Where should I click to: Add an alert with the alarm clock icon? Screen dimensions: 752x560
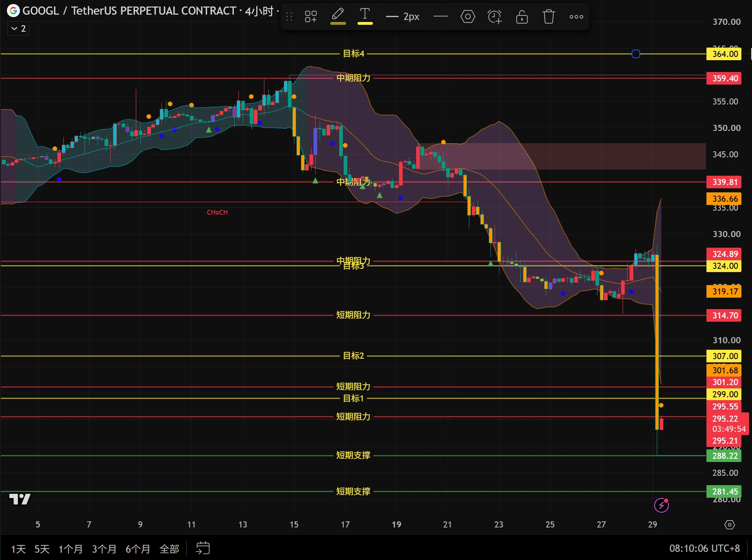pyautogui.click(x=495, y=17)
